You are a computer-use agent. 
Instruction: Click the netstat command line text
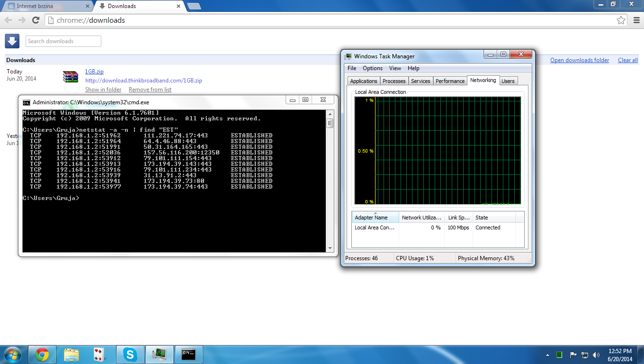tap(100, 130)
